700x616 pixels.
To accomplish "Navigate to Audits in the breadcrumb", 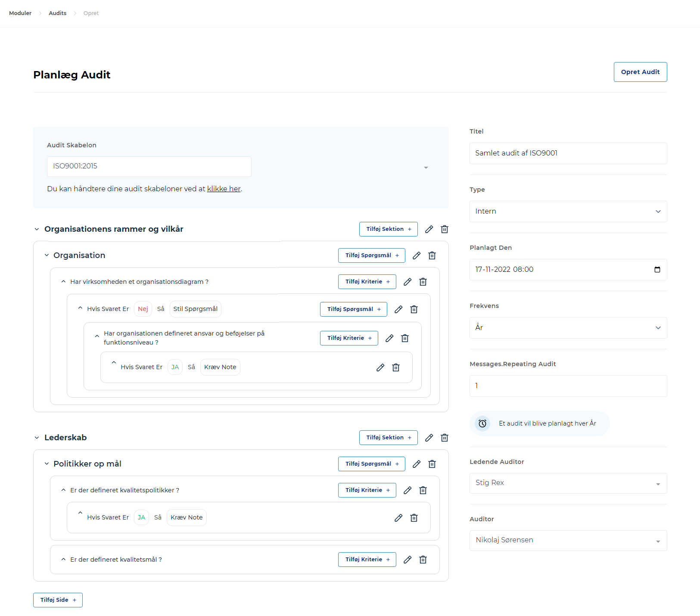I will pos(57,13).
